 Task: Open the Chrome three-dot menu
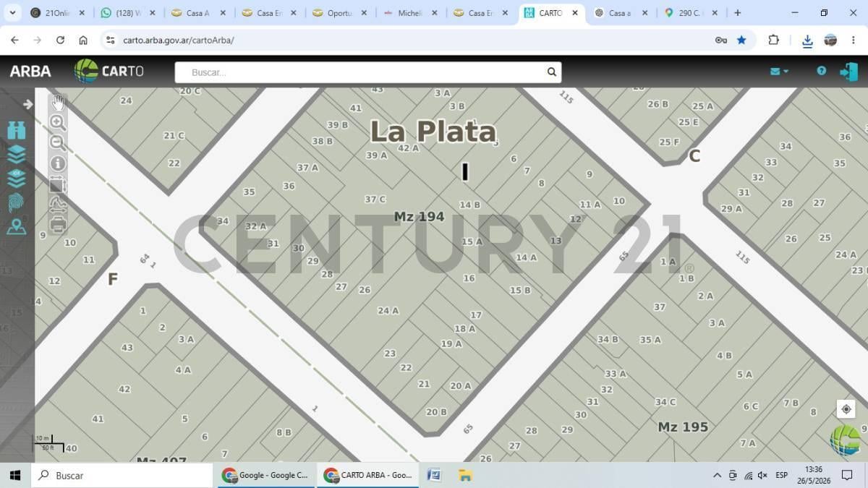[x=854, y=40]
